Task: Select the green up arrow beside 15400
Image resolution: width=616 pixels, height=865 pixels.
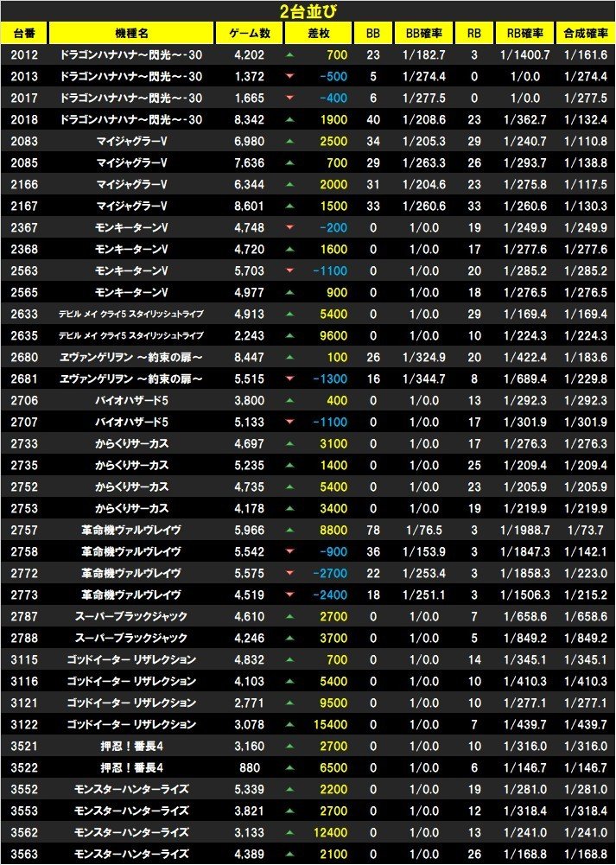Action: point(290,724)
